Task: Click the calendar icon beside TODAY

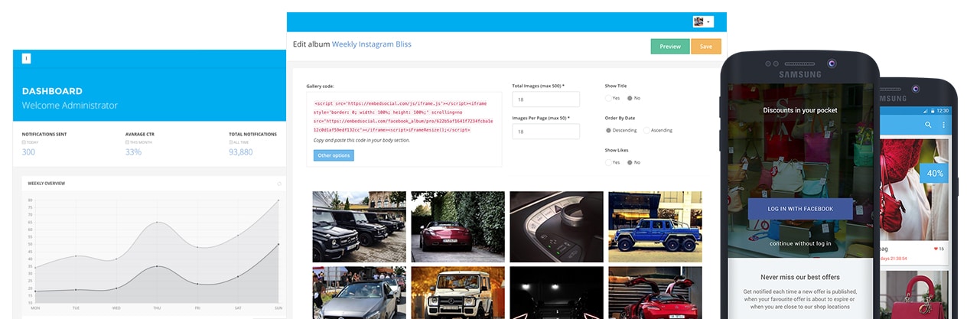Action: pos(24,142)
